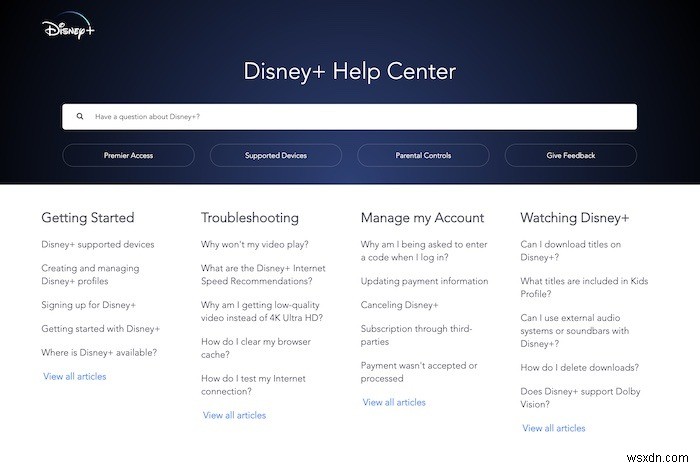Viewport: 700px width, 468px height.
Task: Open Canceling Disney+ article
Action: point(399,305)
